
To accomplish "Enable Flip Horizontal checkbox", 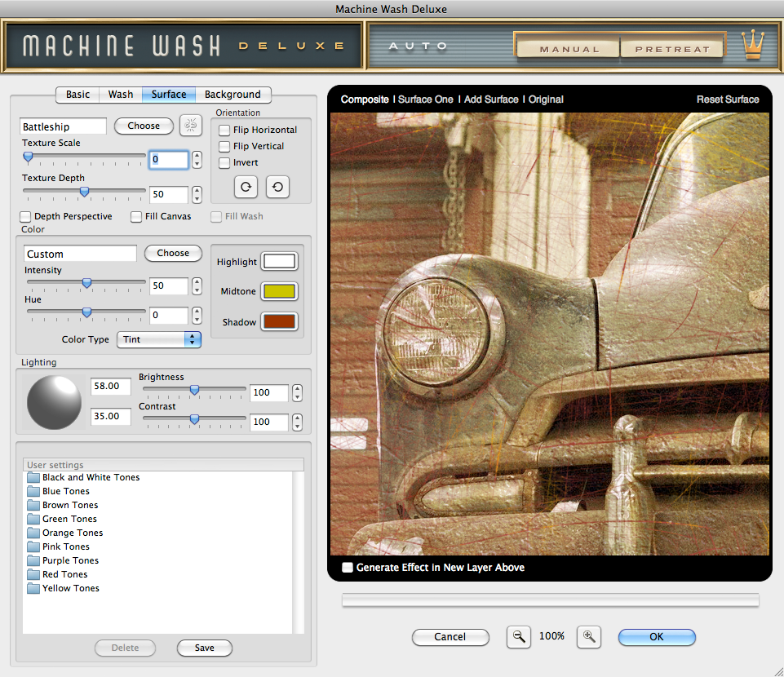I will point(224,130).
